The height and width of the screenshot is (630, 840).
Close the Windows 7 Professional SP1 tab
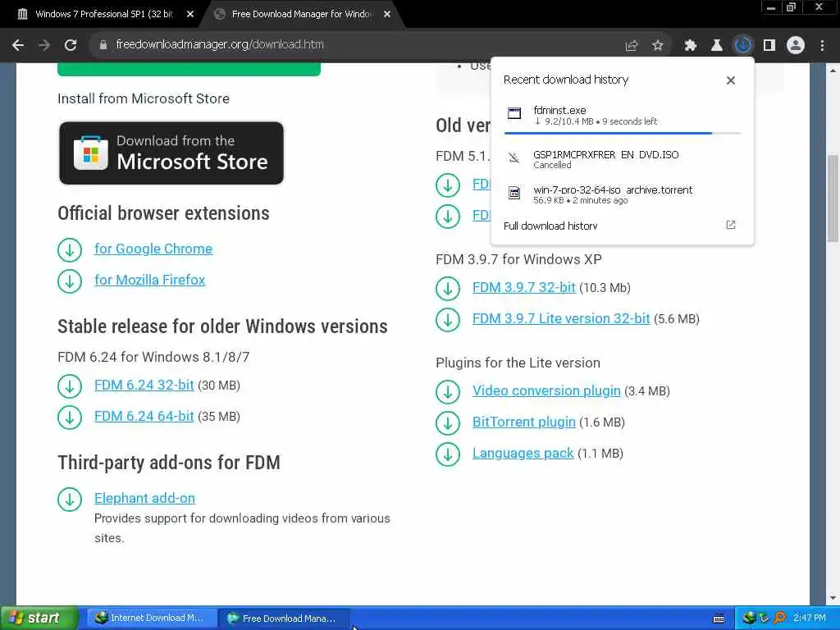[x=190, y=15]
